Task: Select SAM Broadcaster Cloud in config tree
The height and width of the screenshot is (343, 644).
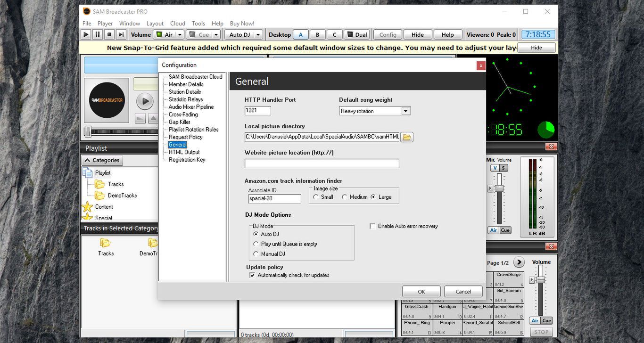Action: click(x=195, y=77)
